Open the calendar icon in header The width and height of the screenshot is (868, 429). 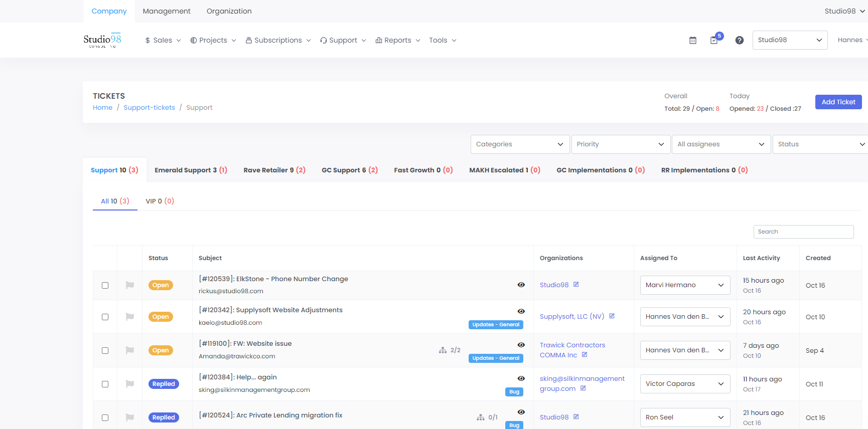pyautogui.click(x=693, y=40)
